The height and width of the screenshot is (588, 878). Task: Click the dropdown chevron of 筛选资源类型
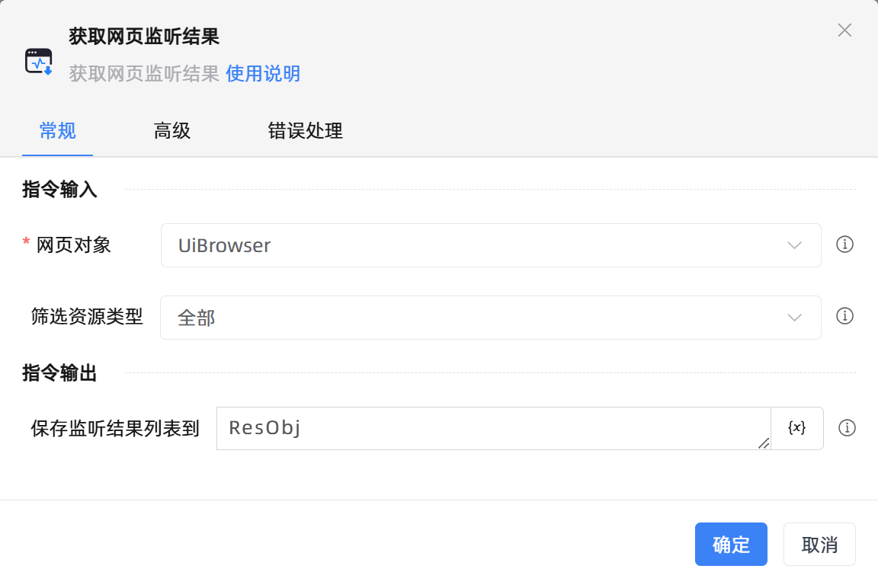pyautogui.click(x=794, y=317)
